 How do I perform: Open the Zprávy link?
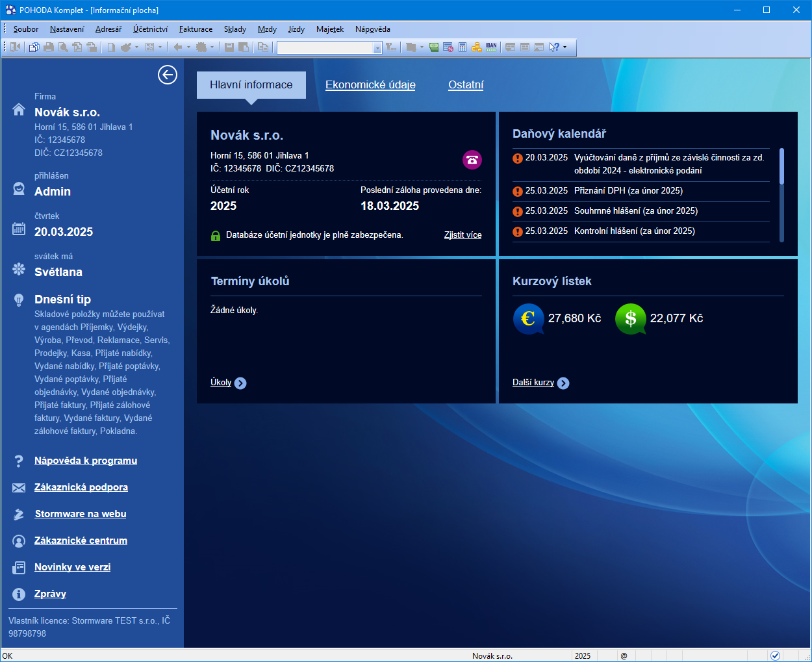(x=50, y=594)
